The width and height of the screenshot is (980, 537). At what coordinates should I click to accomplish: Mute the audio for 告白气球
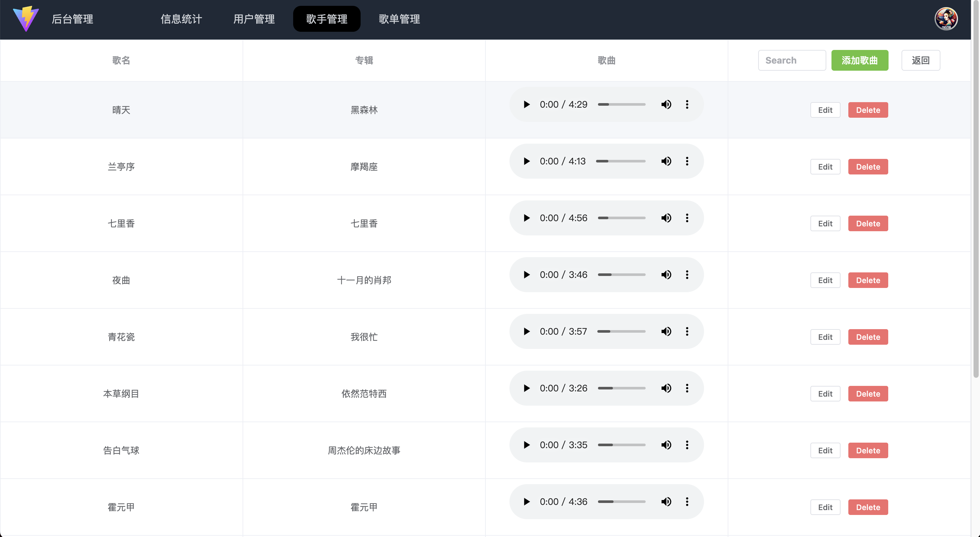(666, 445)
